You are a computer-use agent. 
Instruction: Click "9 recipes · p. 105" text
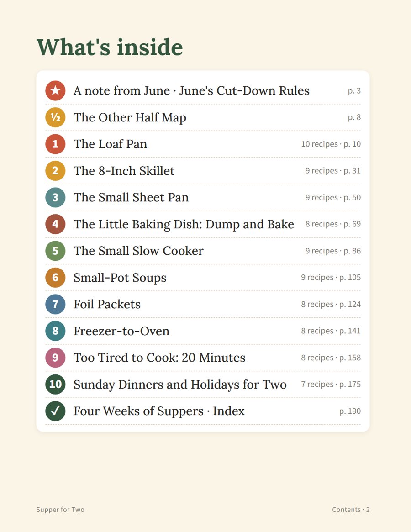click(331, 278)
